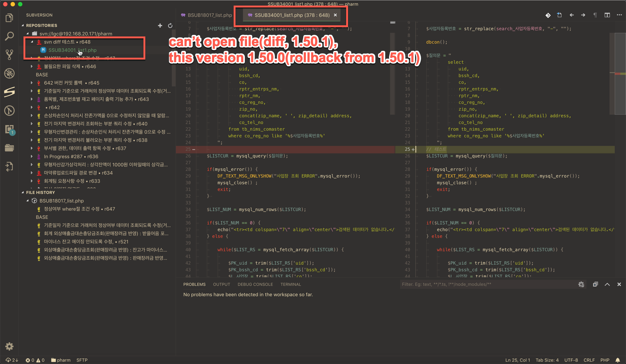Change Tab Size: 4 indentation setting
This screenshot has height=364, width=626.
click(x=547, y=360)
